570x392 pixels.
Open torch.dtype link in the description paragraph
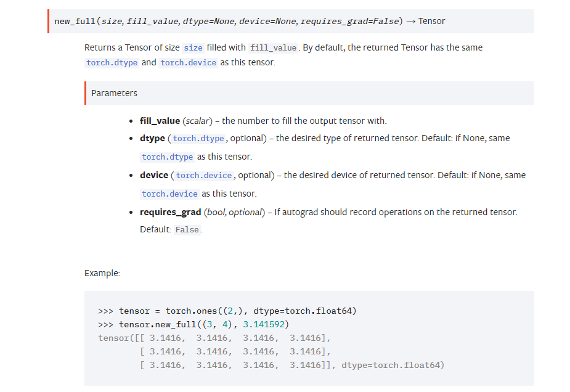[112, 62]
